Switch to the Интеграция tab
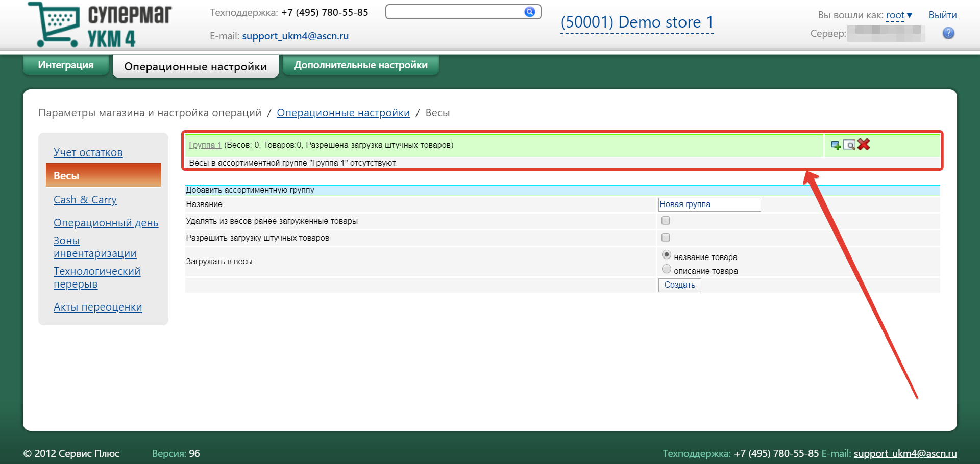 pyautogui.click(x=66, y=65)
